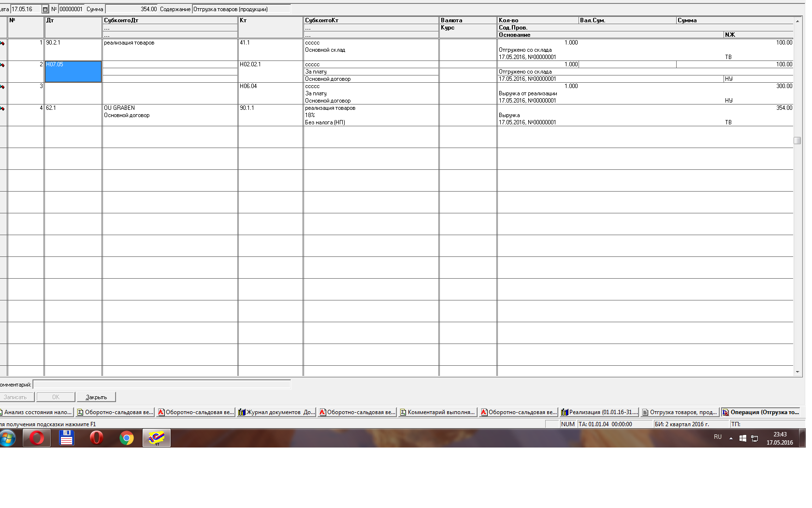
Task: Grab the vertical scrollbar thumb of the table
Action: tap(797, 140)
